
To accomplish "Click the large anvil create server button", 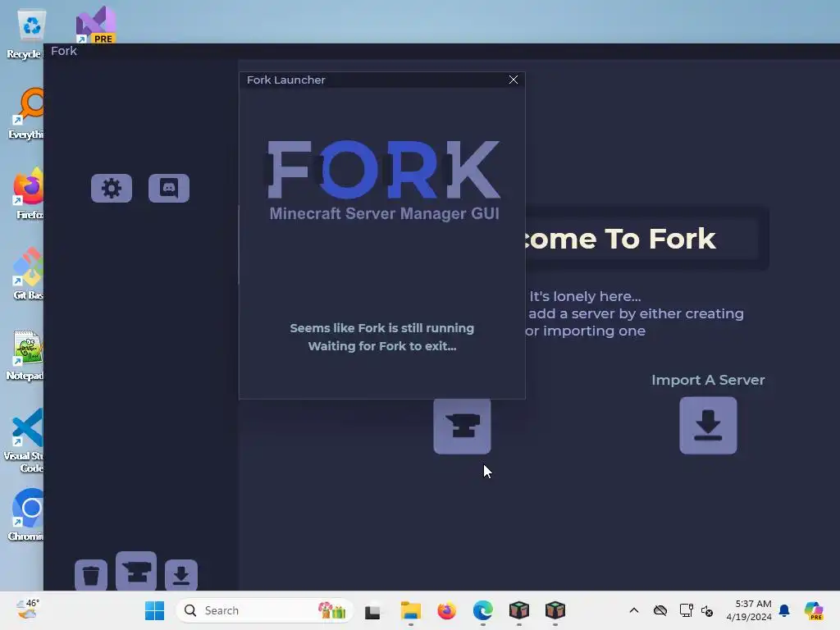I will pos(463,426).
